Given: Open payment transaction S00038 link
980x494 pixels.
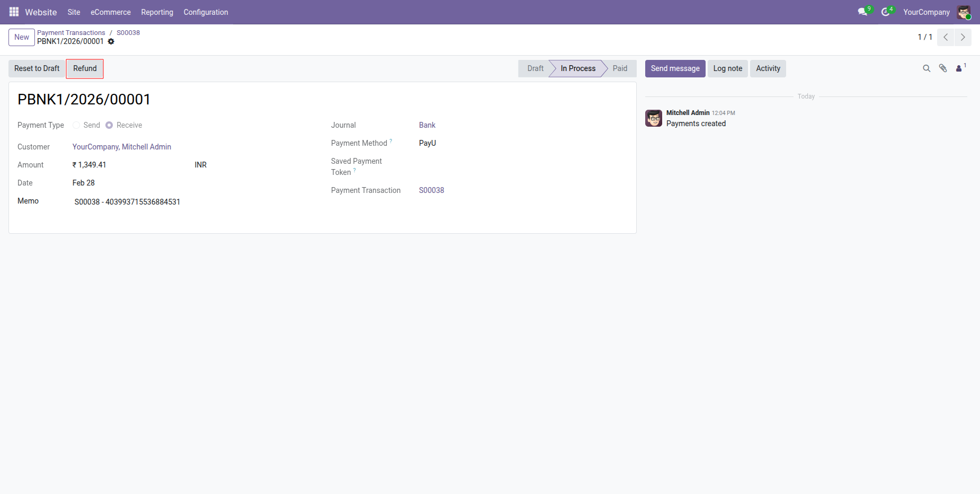Looking at the screenshot, I should point(431,190).
